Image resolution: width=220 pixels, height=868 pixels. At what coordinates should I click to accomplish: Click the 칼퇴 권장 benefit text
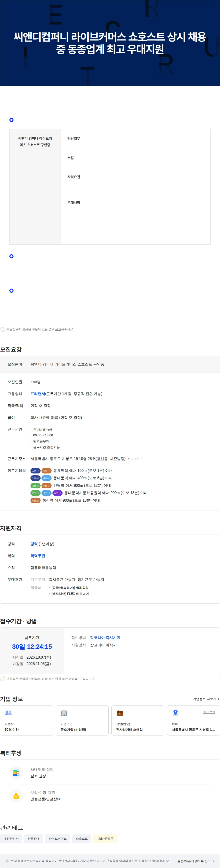[x=38, y=776]
